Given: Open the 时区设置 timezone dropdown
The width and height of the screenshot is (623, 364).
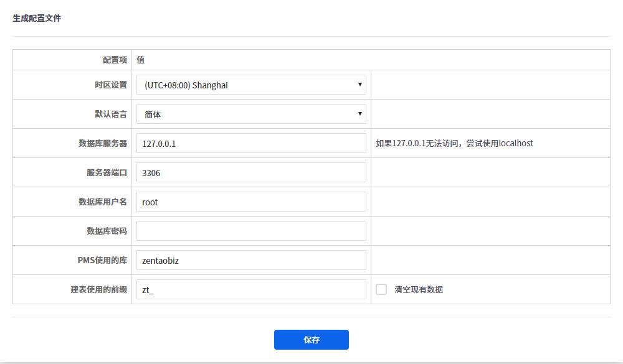Looking at the screenshot, I should click(251, 85).
